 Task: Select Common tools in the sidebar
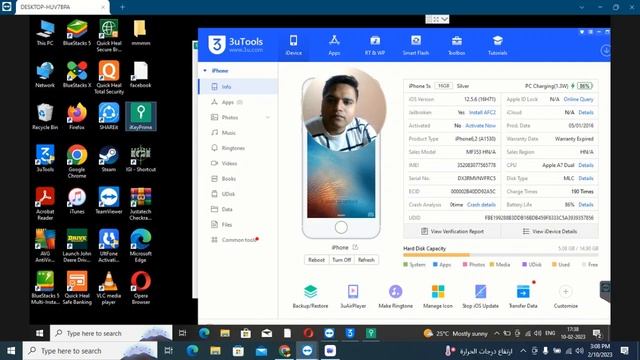(238, 240)
